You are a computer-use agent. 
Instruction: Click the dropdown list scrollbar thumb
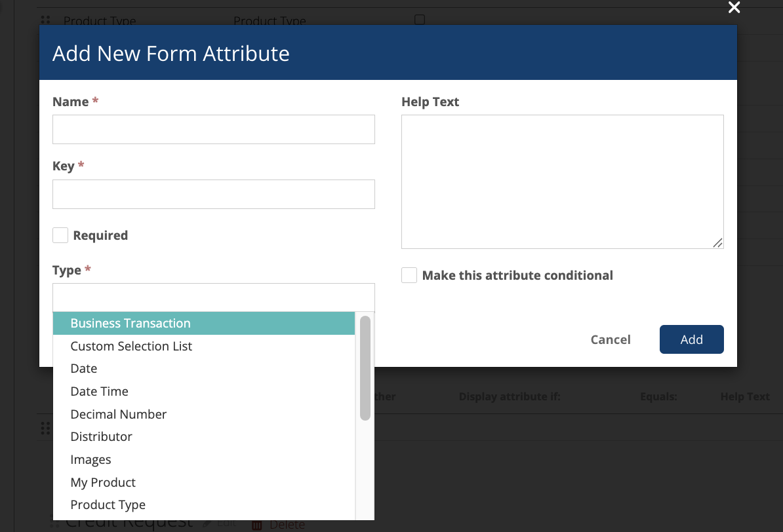tap(365, 368)
